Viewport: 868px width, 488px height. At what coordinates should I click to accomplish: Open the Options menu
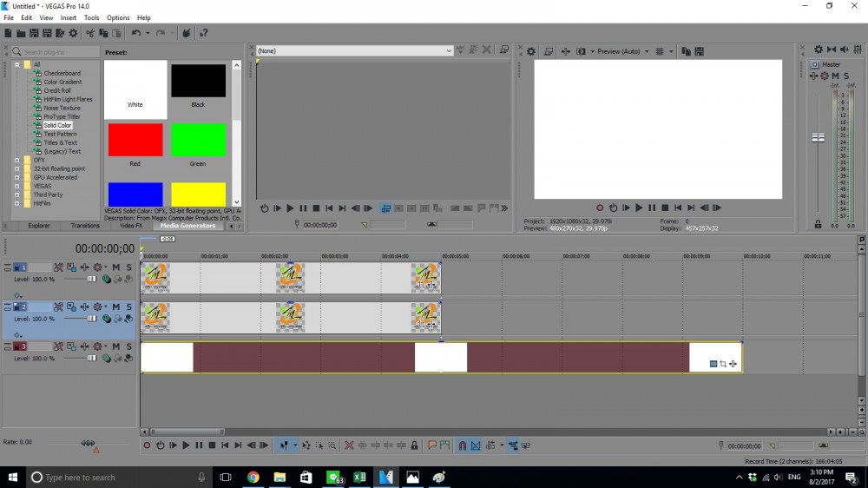118,17
